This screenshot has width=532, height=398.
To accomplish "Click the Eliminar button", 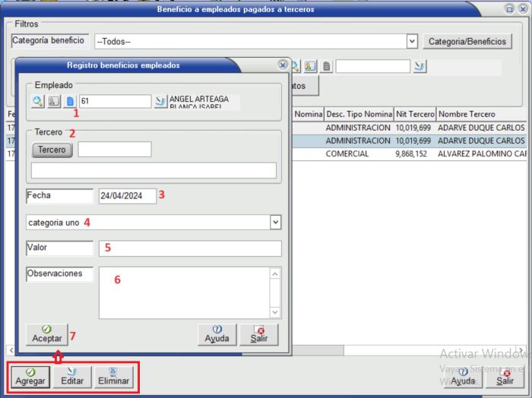I will (x=113, y=377).
